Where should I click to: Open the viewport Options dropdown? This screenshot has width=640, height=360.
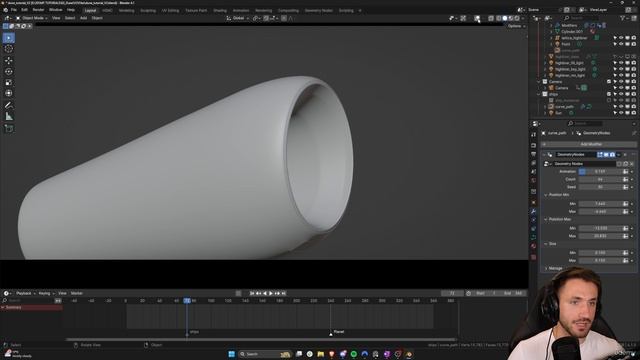[516, 26]
